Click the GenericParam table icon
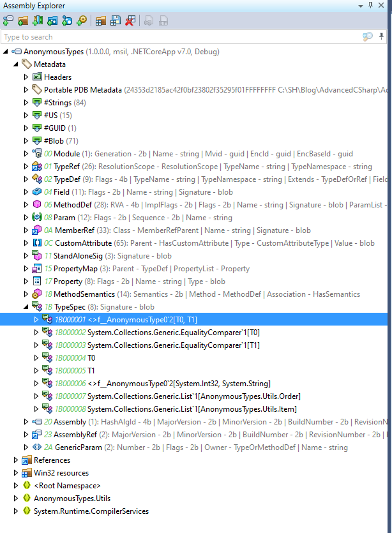392x533 pixels. point(37,447)
